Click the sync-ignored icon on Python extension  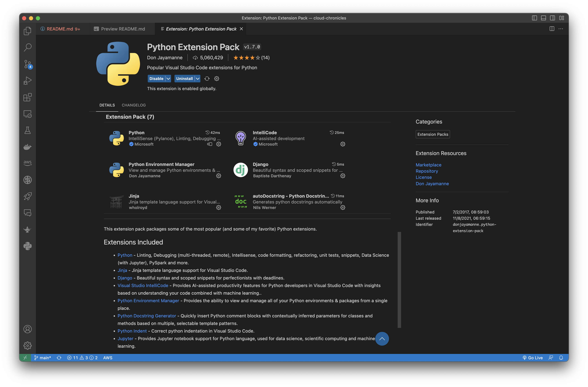[210, 144]
